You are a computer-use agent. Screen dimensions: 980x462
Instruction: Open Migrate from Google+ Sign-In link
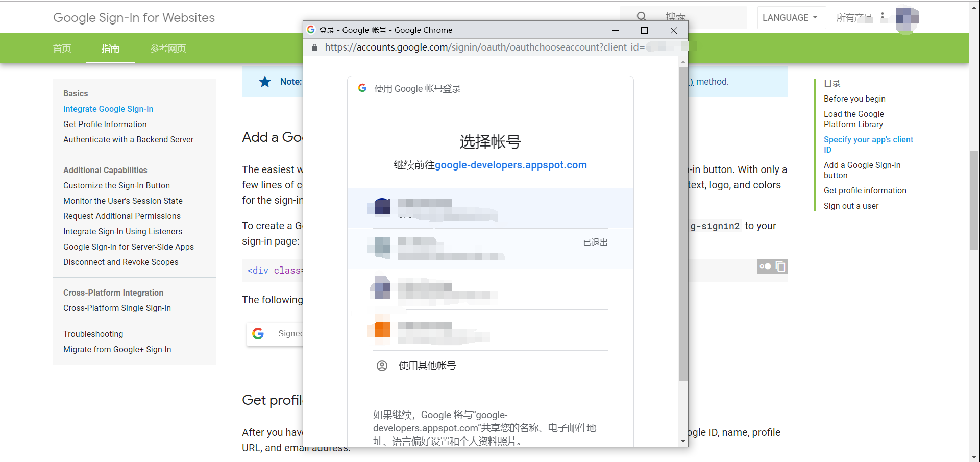pyautogui.click(x=117, y=349)
